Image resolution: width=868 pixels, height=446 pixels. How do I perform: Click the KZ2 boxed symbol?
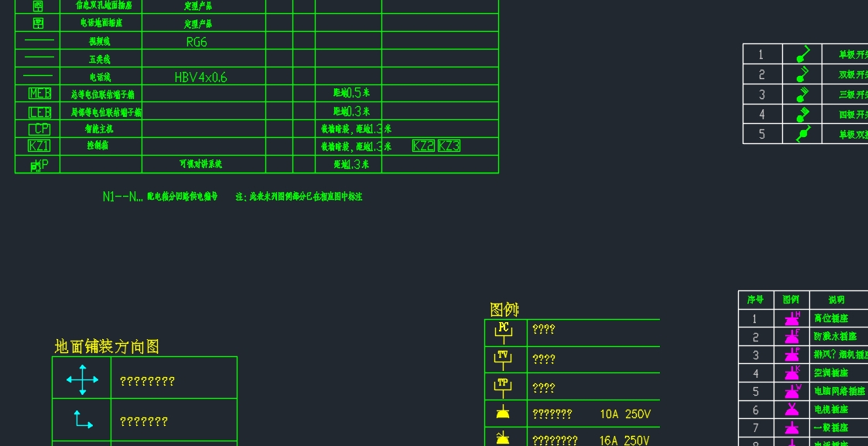point(423,146)
